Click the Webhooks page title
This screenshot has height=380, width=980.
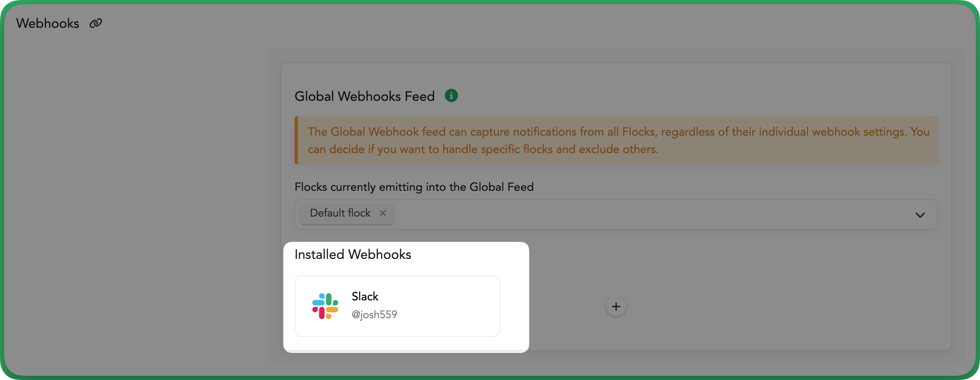[x=48, y=23]
